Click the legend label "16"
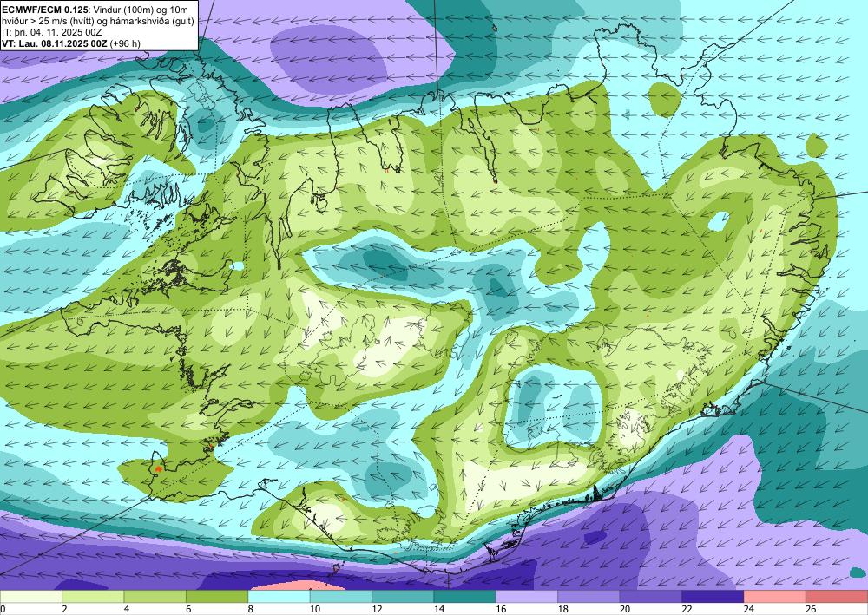Image resolution: width=868 pixels, height=615 pixels. (501, 609)
